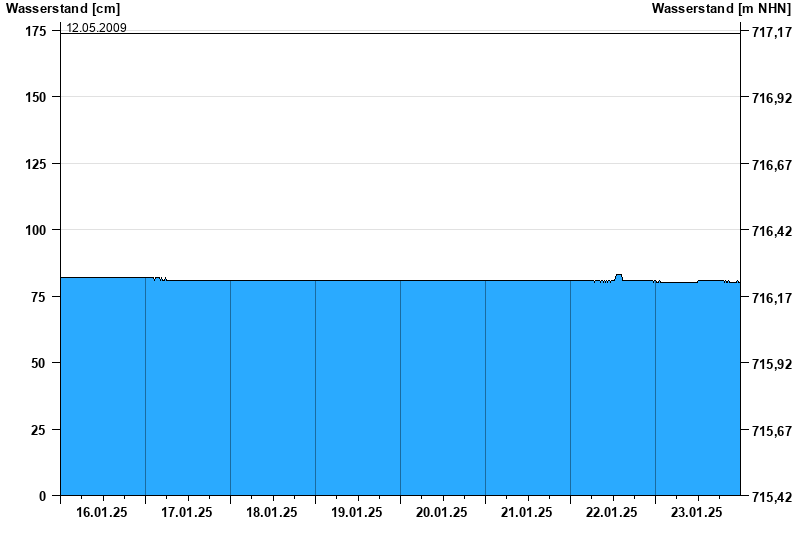This screenshot has height=550, width=800.
Task: Pick the 18.01.25 date label
Action: pyautogui.click(x=272, y=512)
